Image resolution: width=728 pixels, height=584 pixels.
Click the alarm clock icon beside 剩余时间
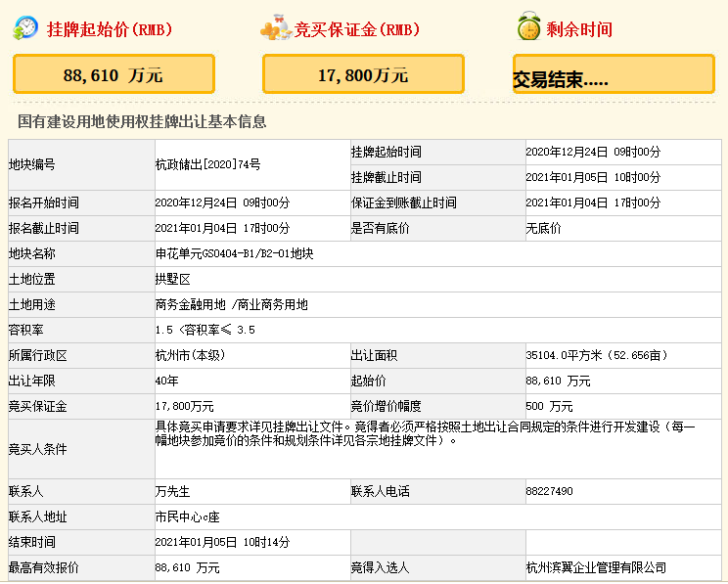click(528, 28)
